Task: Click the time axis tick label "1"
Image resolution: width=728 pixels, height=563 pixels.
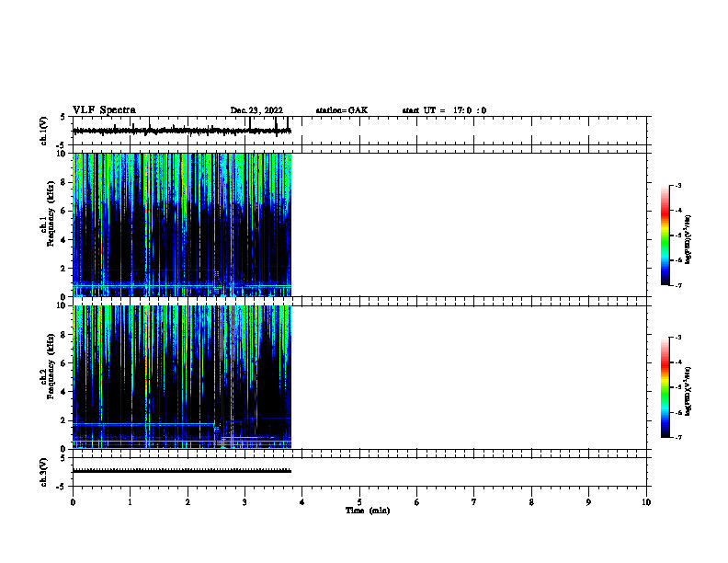Action: point(130,502)
